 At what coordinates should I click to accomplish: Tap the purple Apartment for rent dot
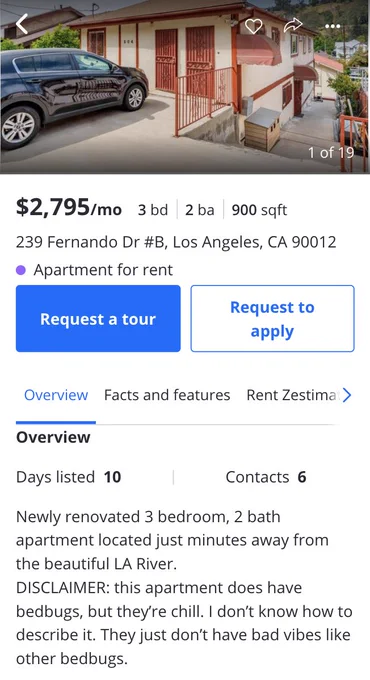click(x=20, y=270)
